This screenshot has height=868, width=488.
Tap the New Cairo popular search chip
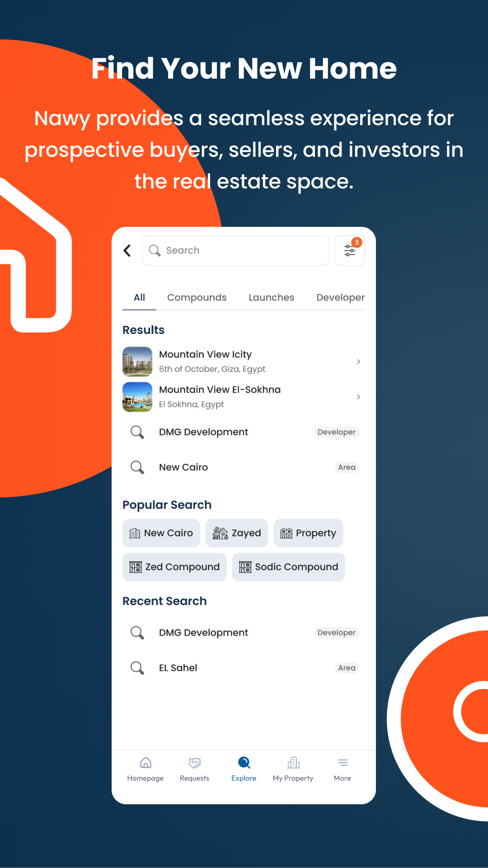coord(161,533)
